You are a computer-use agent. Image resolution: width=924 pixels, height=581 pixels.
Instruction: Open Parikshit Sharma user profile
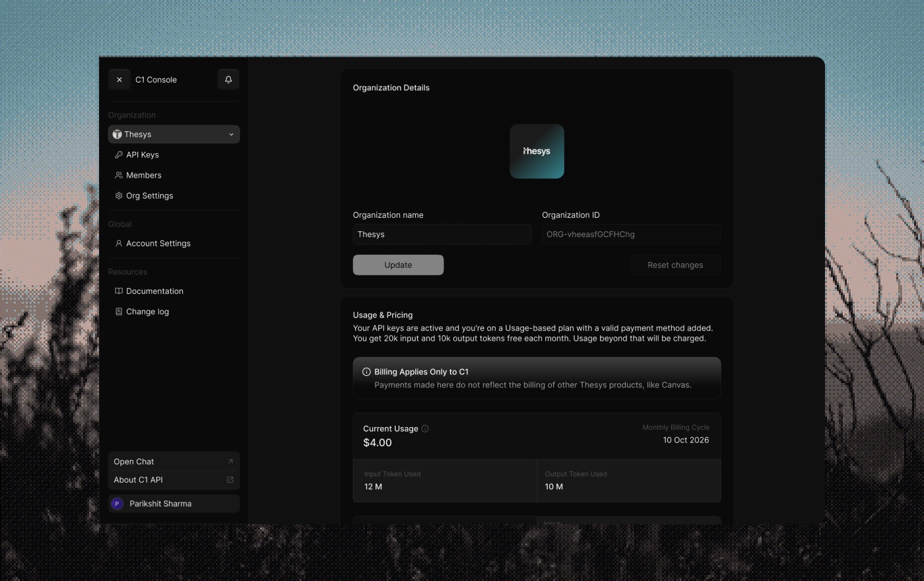(x=174, y=504)
